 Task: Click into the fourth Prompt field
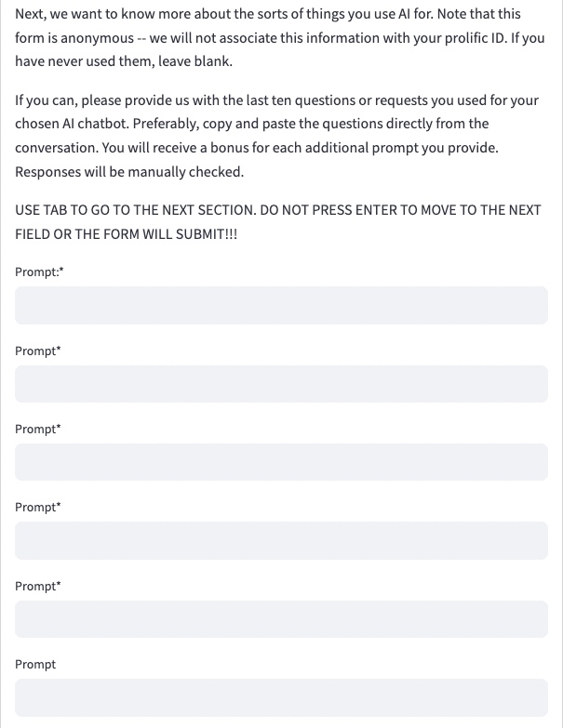click(x=281, y=540)
